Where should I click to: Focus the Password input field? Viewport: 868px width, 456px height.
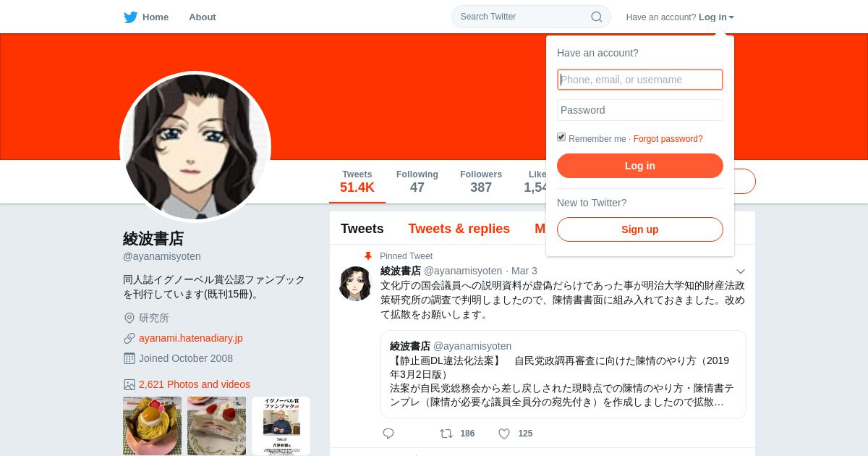point(640,110)
